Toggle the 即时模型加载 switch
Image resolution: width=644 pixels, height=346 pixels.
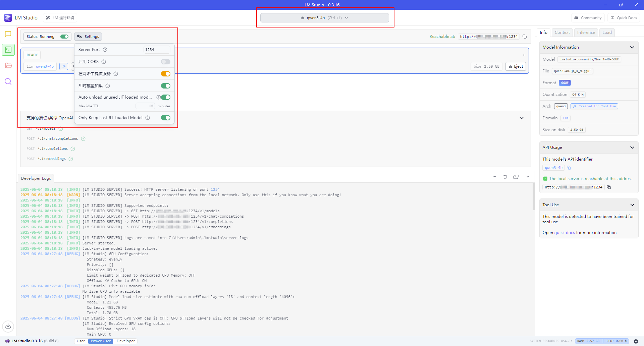click(x=166, y=86)
